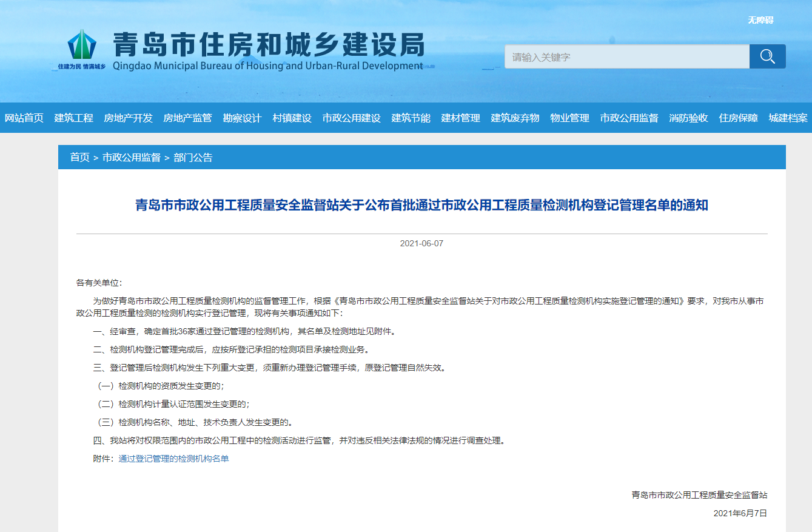Open 建材管理 from the navigation bar
Viewport: 812px width, 532px height.
[460, 118]
